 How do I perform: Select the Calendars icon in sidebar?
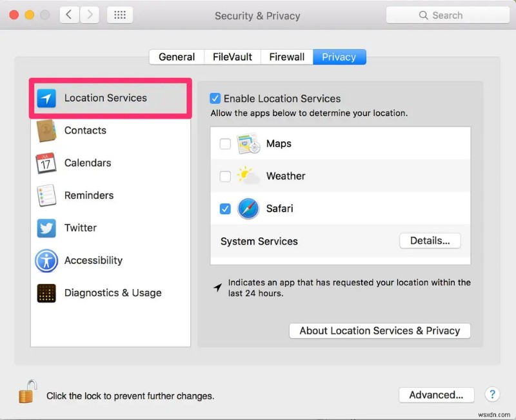point(46,163)
